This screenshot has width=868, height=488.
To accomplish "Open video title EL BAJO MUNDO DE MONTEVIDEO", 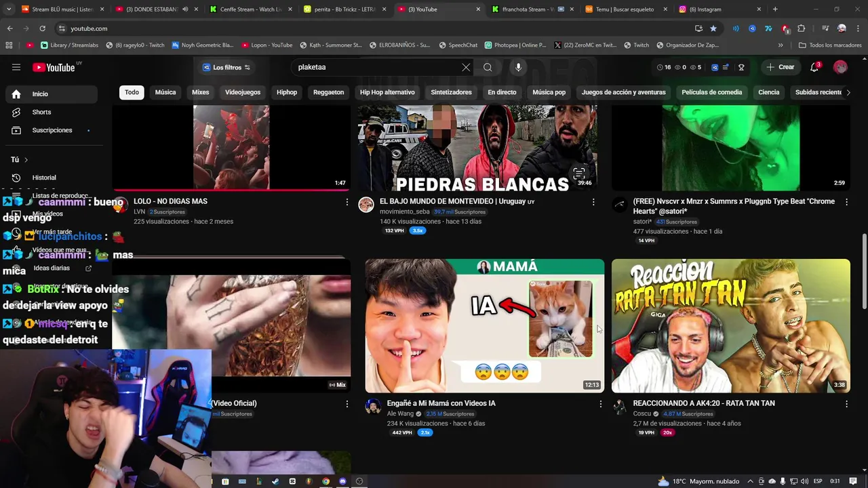I will click(457, 201).
